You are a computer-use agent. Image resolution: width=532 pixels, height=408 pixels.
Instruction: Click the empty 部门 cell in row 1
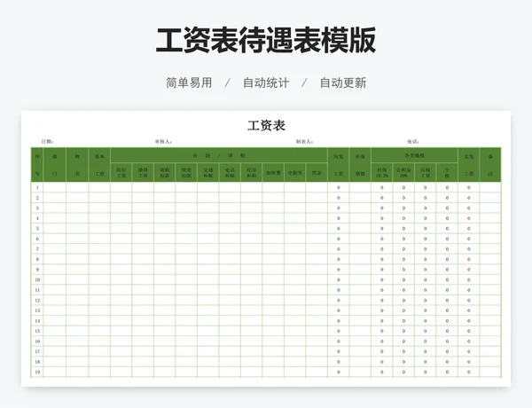pyautogui.click(x=55, y=187)
